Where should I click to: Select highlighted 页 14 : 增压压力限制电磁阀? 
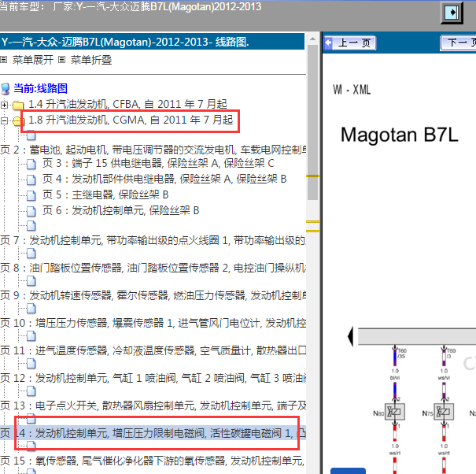[153, 433]
